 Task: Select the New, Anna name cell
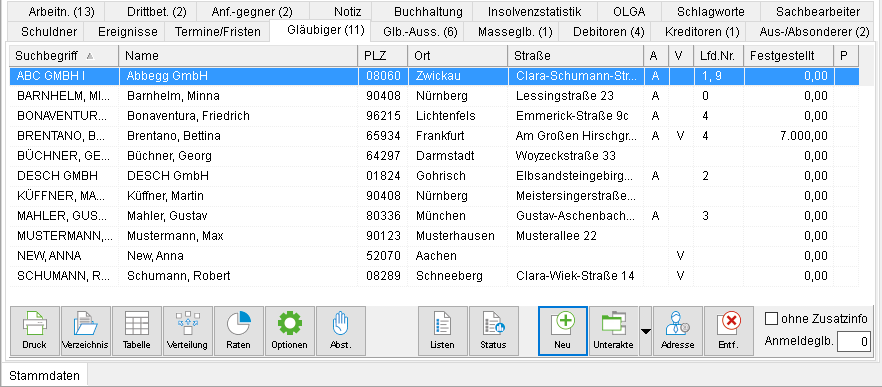(238, 256)
